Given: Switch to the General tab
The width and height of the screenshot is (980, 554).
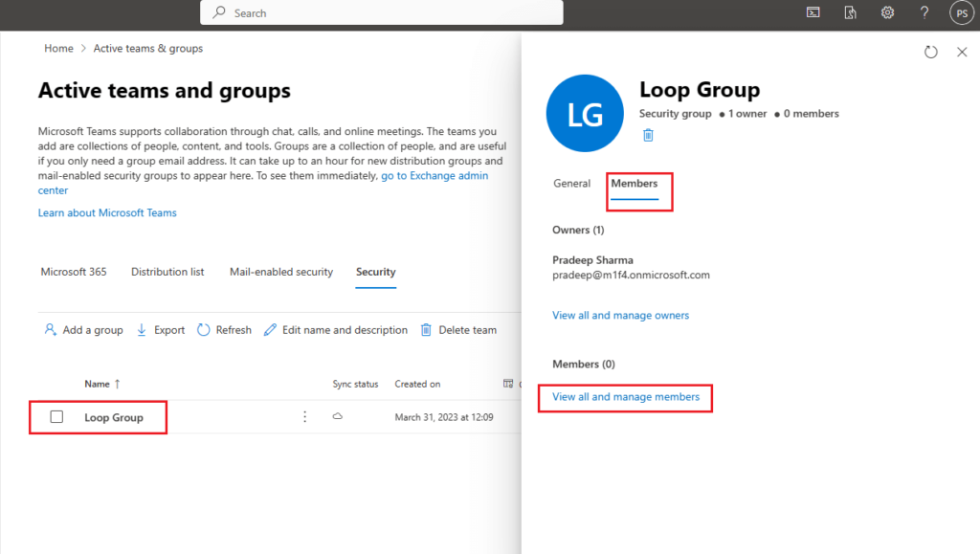Looking at the screenshot, I should pos(571,183).
